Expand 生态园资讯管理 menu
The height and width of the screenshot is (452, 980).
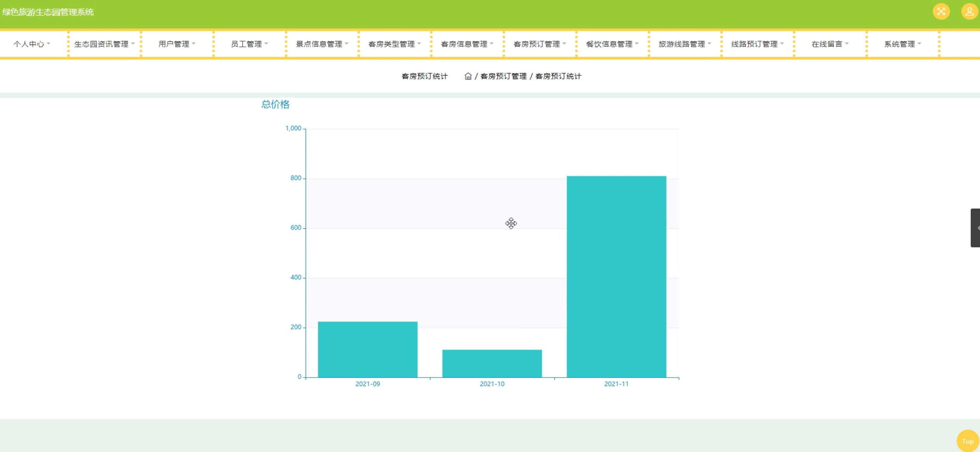104,44
